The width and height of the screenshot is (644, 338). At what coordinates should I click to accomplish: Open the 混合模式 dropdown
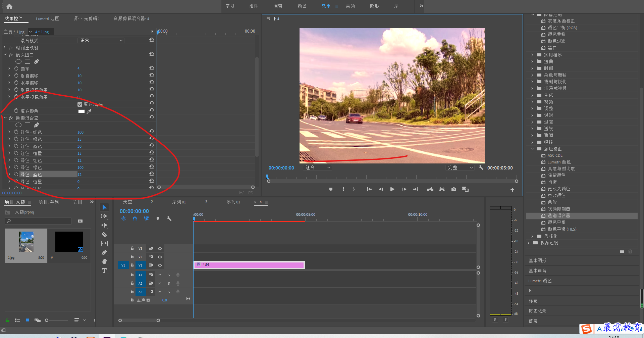[x=101, y=40]
